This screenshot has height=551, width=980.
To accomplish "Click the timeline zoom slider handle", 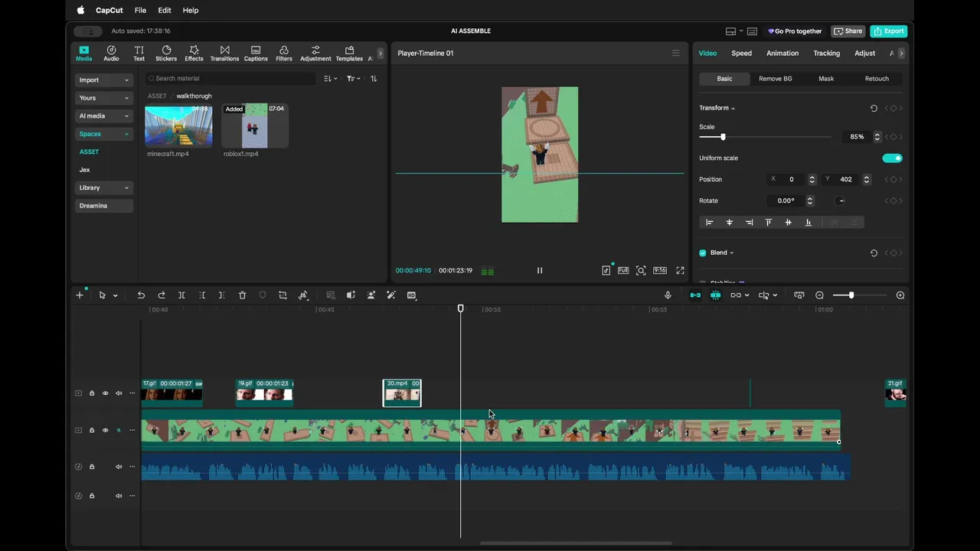I will point(851,295).
